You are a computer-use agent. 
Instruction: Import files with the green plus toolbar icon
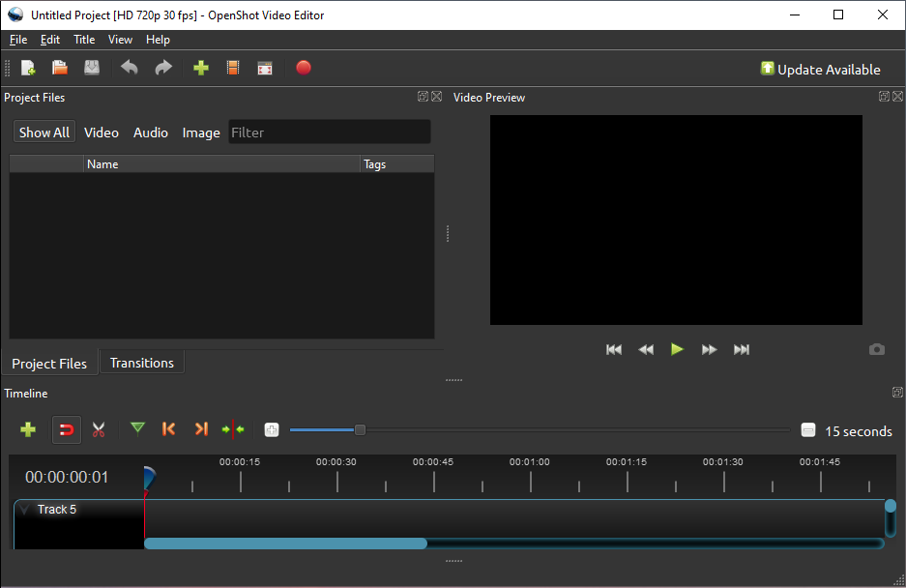point(201,69)
